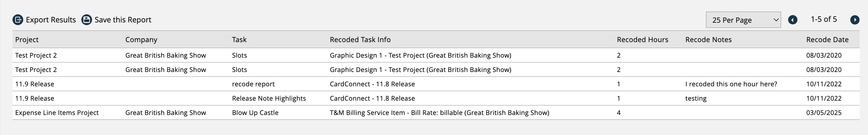Image resolution: width=868 pixels, height=135 pixels.
Task: Sort by the Recode Date column header
Action: click(x=827, y=40)
